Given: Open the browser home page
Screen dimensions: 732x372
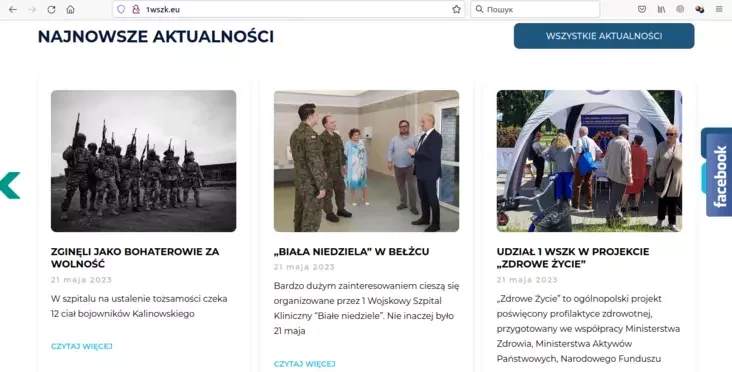Looking at the screenshot, I should coord(70,9).
